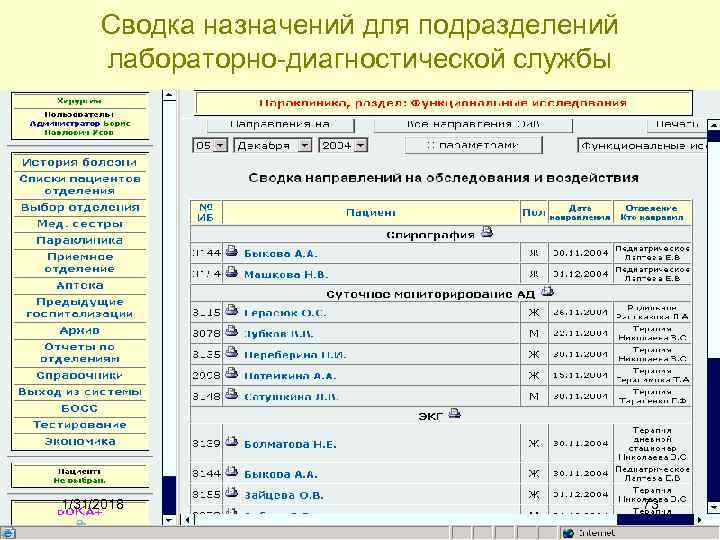This screenshot has width=720, height=540.
Task: Click printer icon next to Суточное мониторирование АД
Action: pyautogui.click(x=547, y=291)
